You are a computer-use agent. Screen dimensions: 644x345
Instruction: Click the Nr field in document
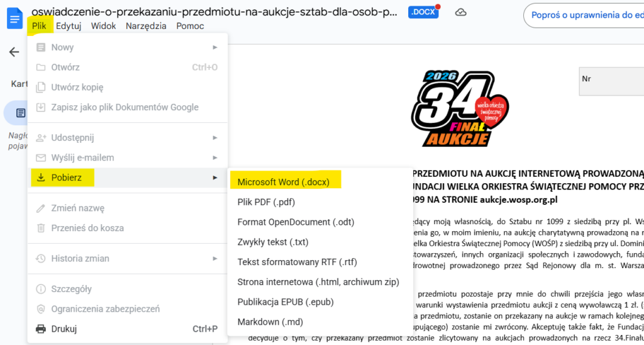point(610,80)
